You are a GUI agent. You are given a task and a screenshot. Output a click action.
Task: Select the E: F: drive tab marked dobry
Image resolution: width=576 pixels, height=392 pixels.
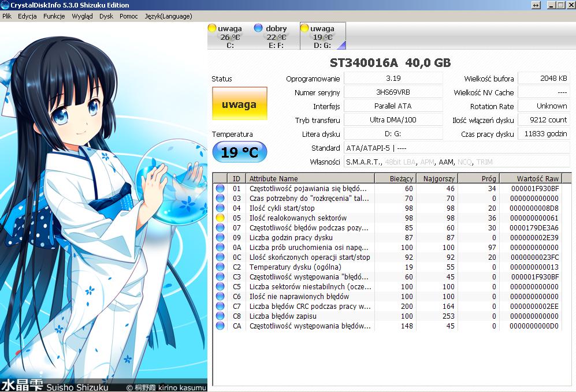[x=276, y=36]
